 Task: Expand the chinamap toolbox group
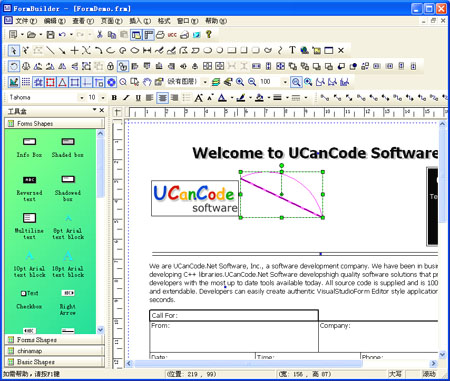[x=55, y=351]
